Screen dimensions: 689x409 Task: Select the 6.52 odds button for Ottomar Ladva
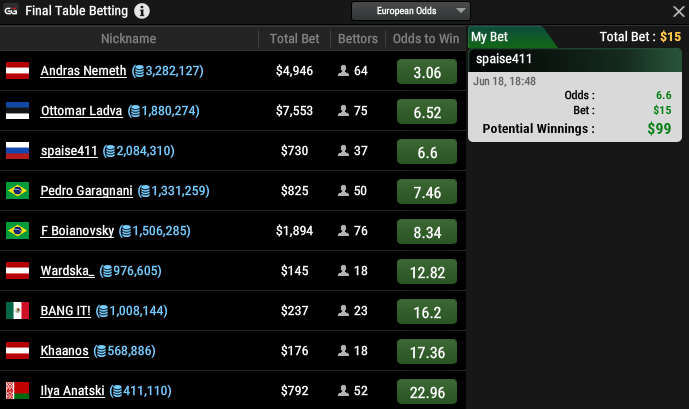427,112
